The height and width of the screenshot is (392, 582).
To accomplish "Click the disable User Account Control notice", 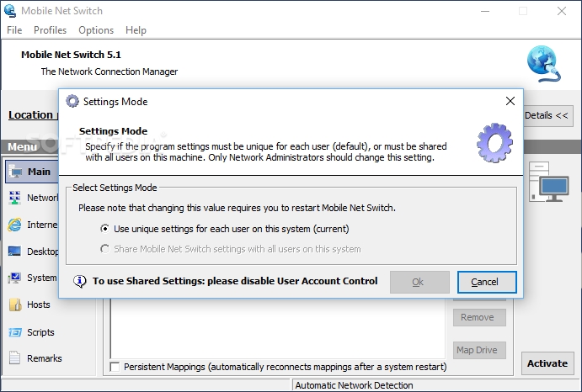I will (235, 281).
